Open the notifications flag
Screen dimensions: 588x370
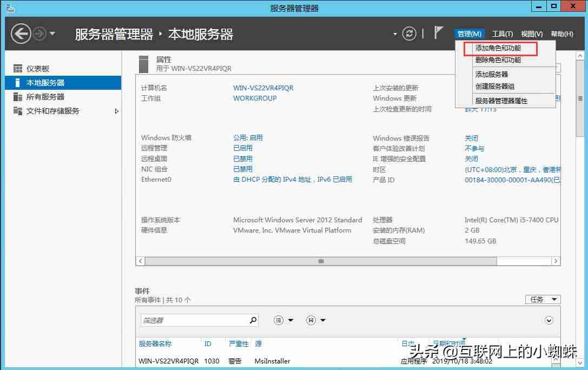tap(438, 32)
